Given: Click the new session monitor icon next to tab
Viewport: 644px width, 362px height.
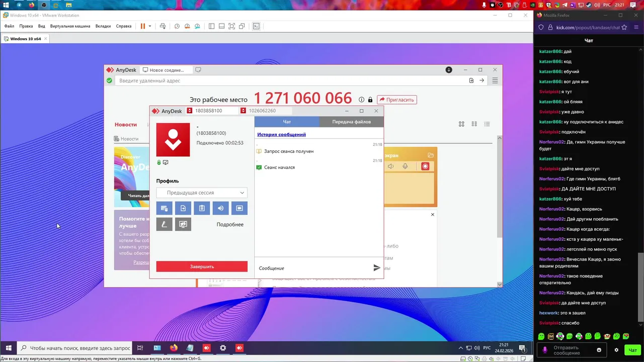Looking at the screenshot, I should pyautogui.click(x=198, y=70).
